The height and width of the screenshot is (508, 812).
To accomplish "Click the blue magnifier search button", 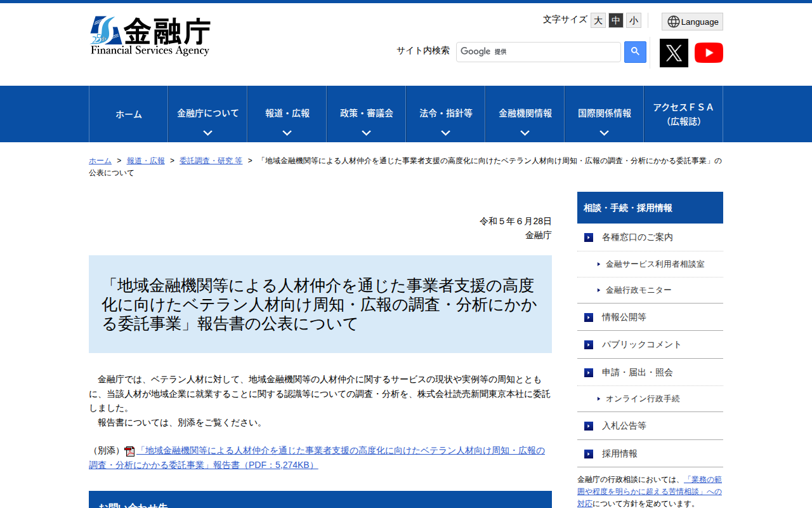I will point(634,51).
